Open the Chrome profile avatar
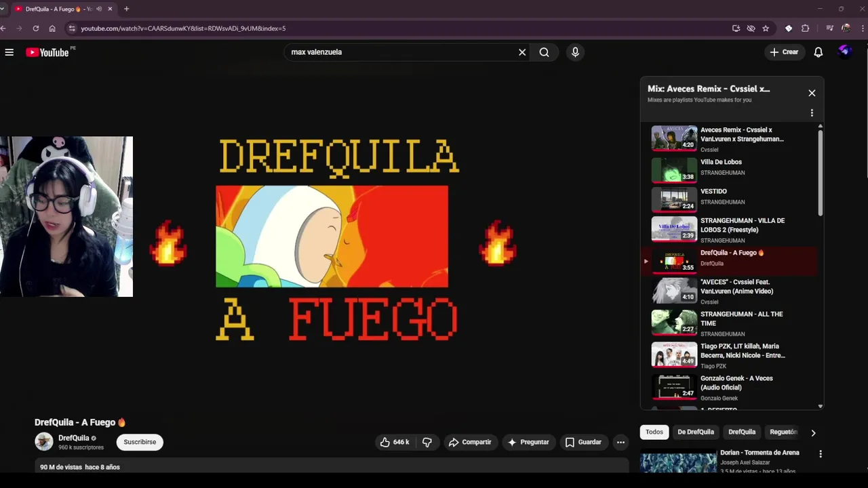Image resolution: width=868 pixels, height=488 pixels. [846, 28]
